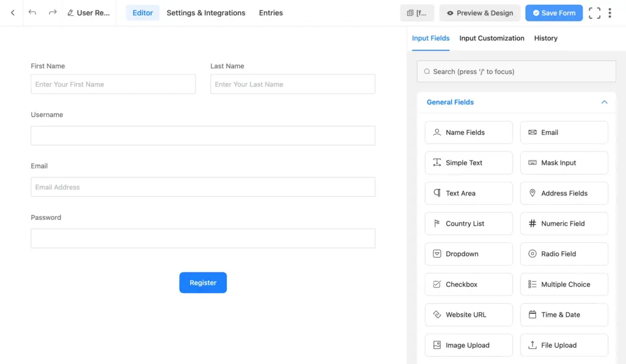626x364 pixels.
Task: Click the Redo arrow icon
Action: tap(53, 12)
